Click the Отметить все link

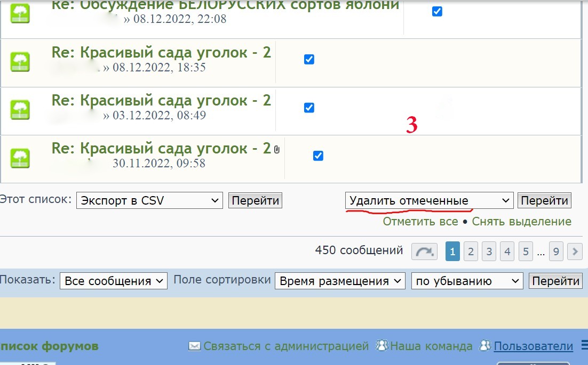(420, 221)
